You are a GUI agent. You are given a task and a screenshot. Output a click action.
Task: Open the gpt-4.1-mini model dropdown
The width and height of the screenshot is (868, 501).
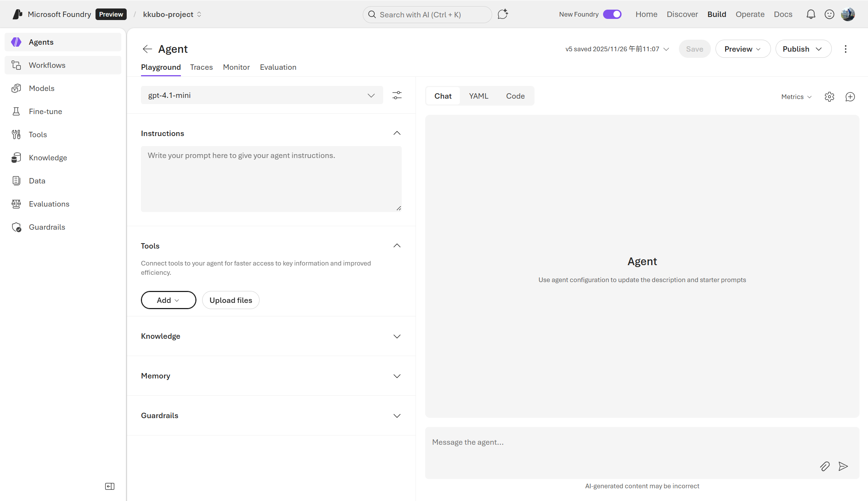262,95
